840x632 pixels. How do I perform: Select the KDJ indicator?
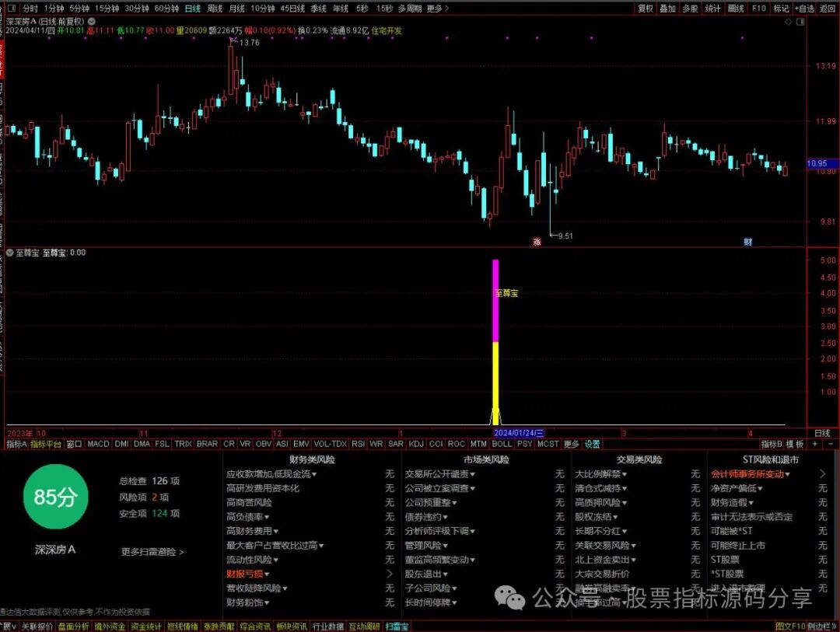[x=415, y=444]
